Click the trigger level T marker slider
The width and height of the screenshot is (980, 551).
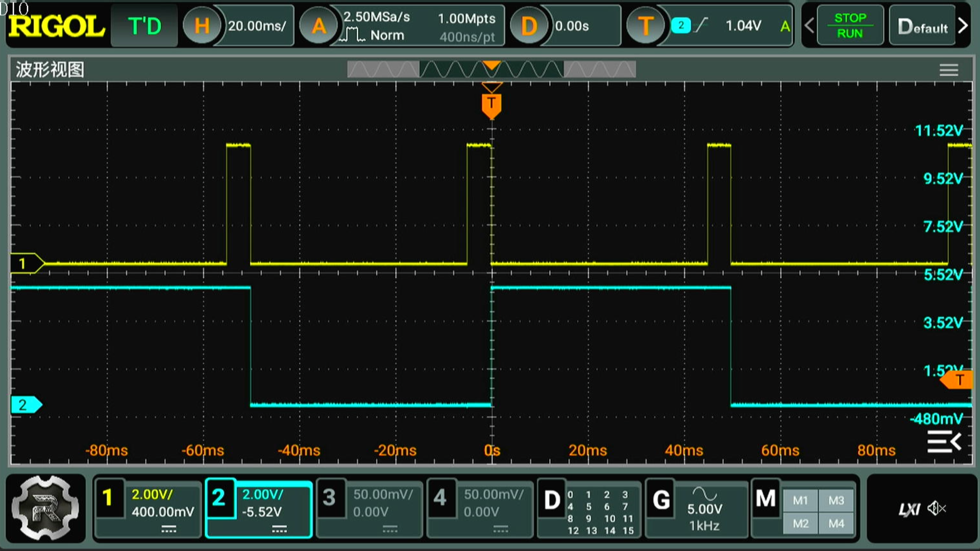click(x=959, y=380)
